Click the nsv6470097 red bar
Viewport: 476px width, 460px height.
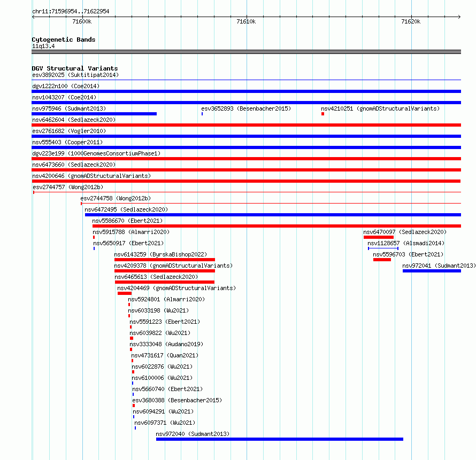pos(379,237)
